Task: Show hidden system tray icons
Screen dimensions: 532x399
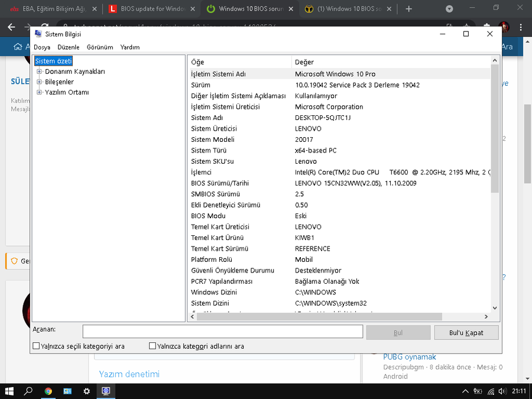Action: [466, 391]
